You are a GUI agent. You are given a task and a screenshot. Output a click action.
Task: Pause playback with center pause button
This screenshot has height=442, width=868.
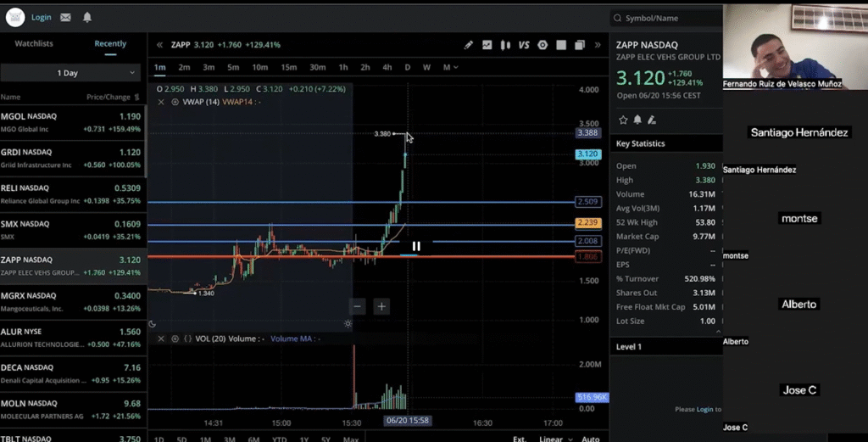point(416,247)
